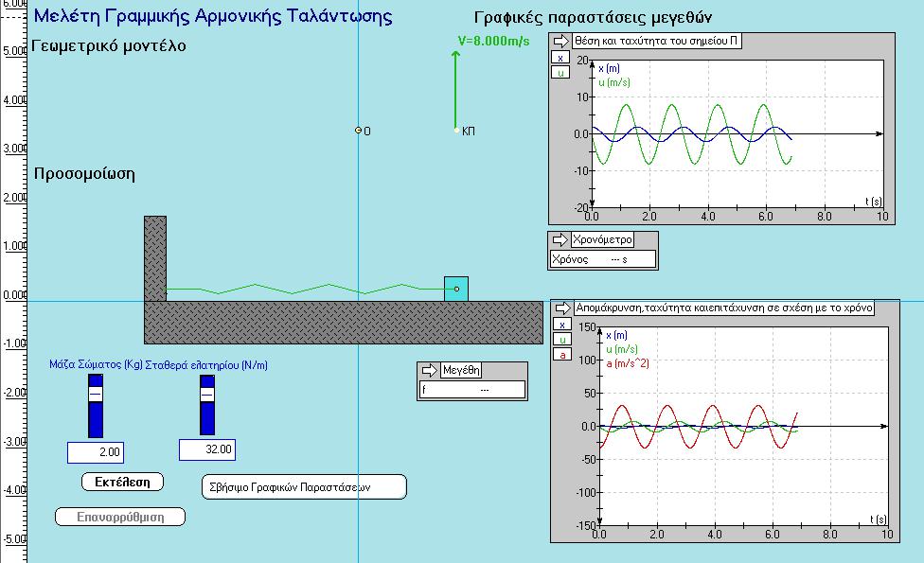Click the Χρόνος time readout field
Screen dimensions: 924x563
603,259
